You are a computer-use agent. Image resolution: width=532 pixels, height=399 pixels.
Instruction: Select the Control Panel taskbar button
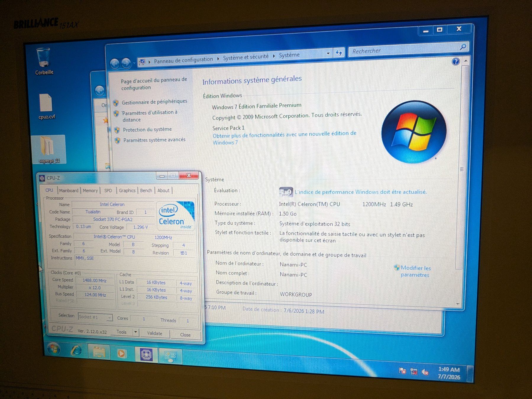(x=170, y=356)
